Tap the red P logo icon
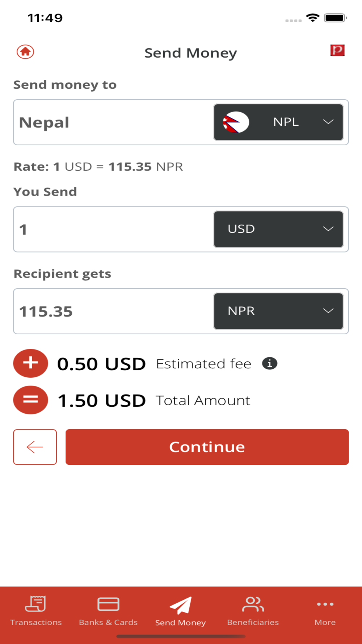The image size is (362, 644). click(x=337, y=50)
